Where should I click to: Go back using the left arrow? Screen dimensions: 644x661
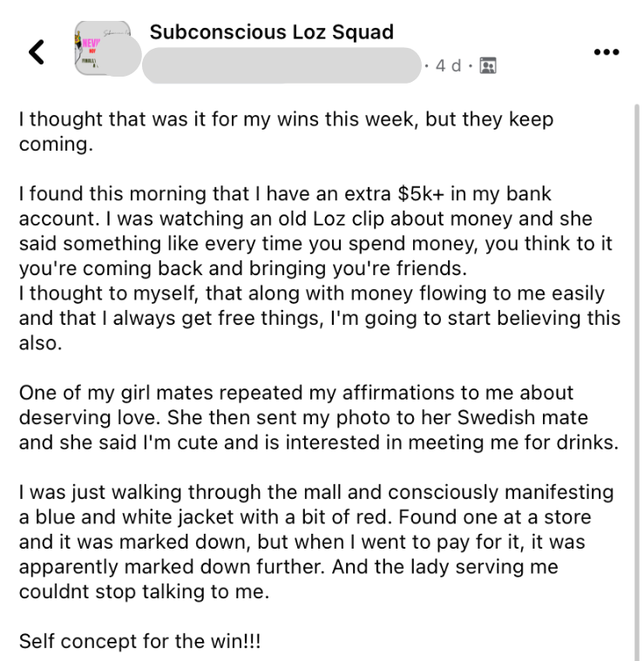pos(37,52)
